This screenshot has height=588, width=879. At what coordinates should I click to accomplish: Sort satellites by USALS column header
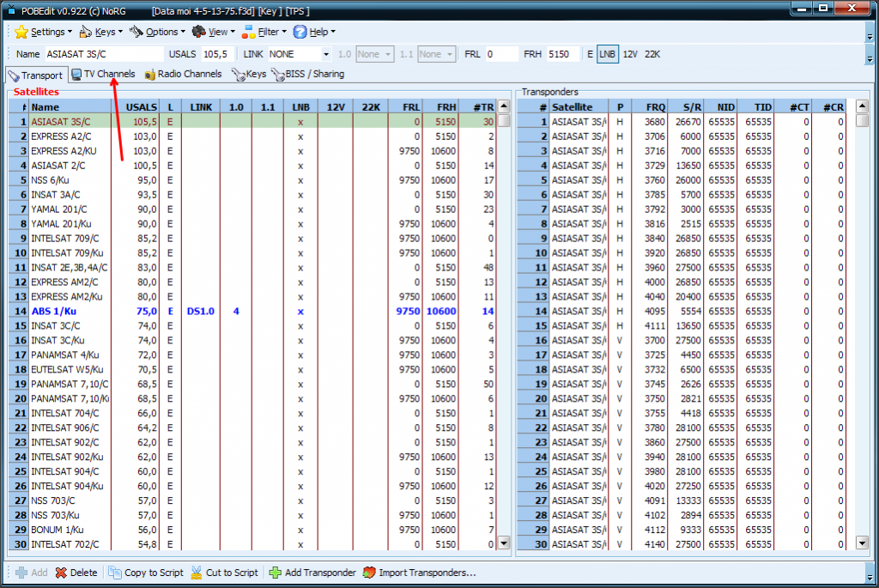[136, 107]
